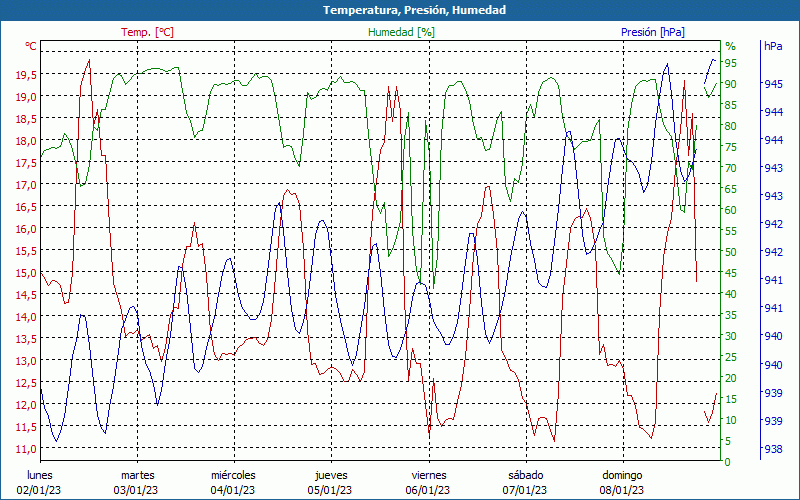Select the date 07/01/23
Screen dimensions: 800x500
[524, 490]
